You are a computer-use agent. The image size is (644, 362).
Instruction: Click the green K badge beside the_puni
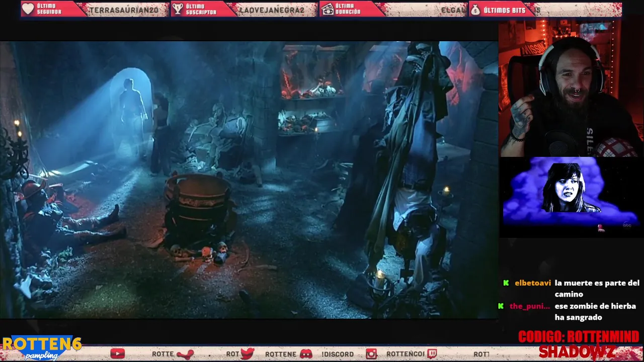click(x=501, y=306)
